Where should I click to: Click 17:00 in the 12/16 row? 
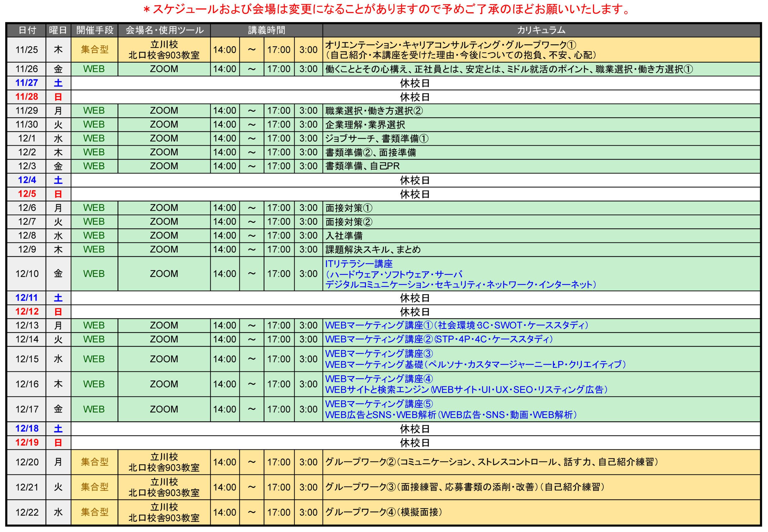[x=279, y=384]
